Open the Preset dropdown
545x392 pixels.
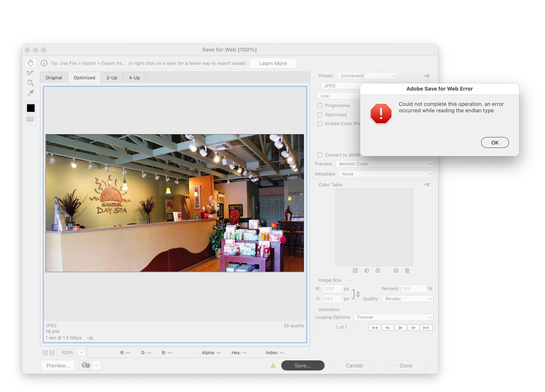(367, 76)
